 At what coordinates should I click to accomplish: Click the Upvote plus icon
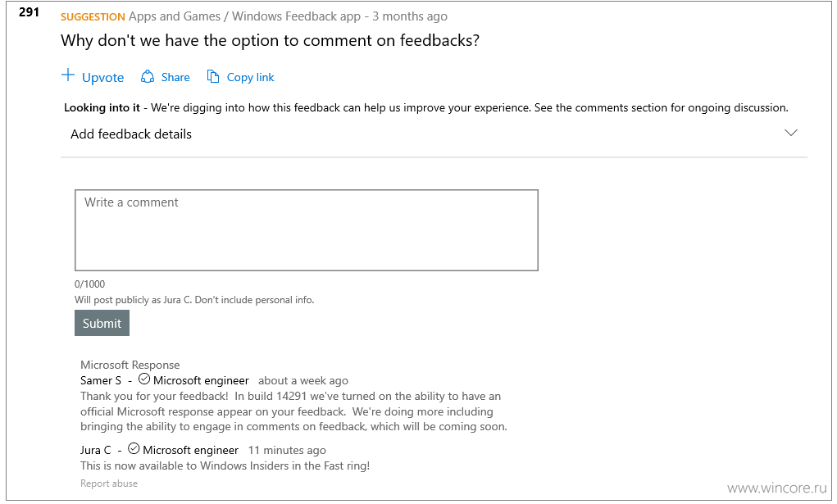coord(68,75)
